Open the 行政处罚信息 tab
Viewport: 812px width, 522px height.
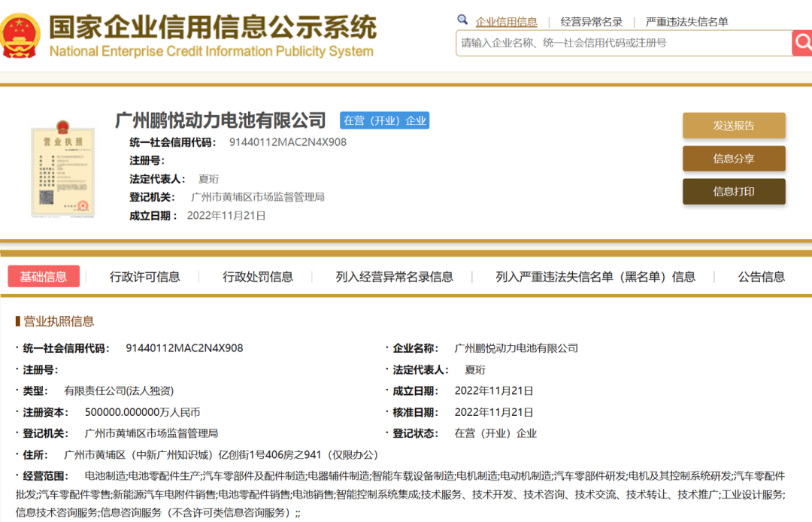point(258,277)
